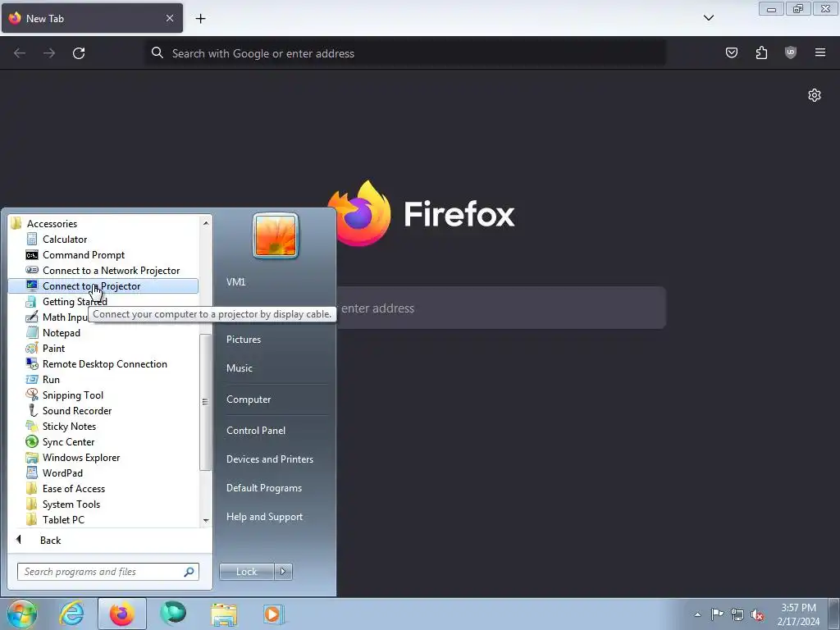Open Action Center flag icon
Viewport: 840px width, 630px height.
(x=717, y=614)
